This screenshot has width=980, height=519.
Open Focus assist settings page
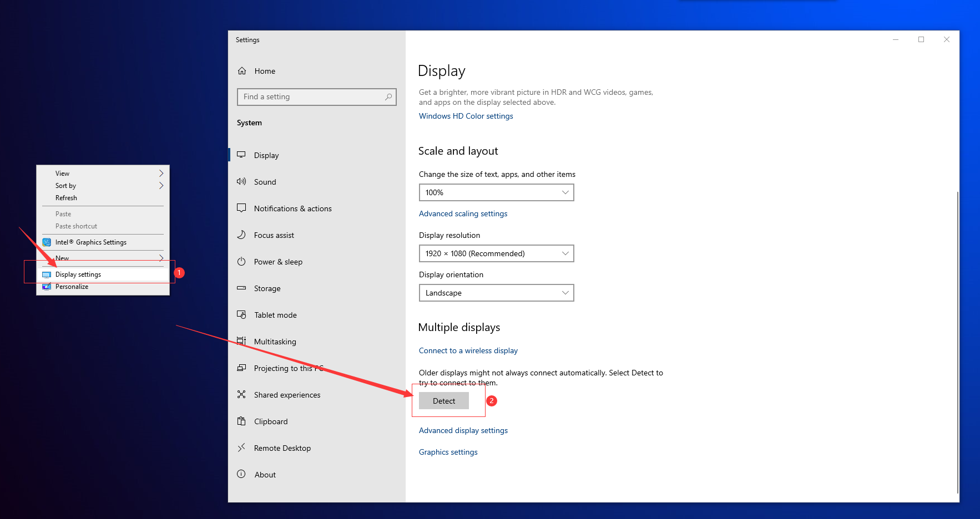click(317, 235)
